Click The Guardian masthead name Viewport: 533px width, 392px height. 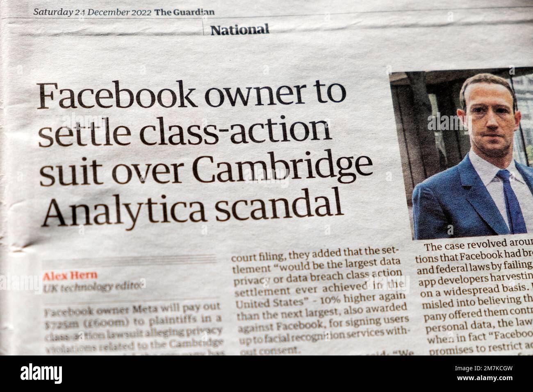(184, 12)
